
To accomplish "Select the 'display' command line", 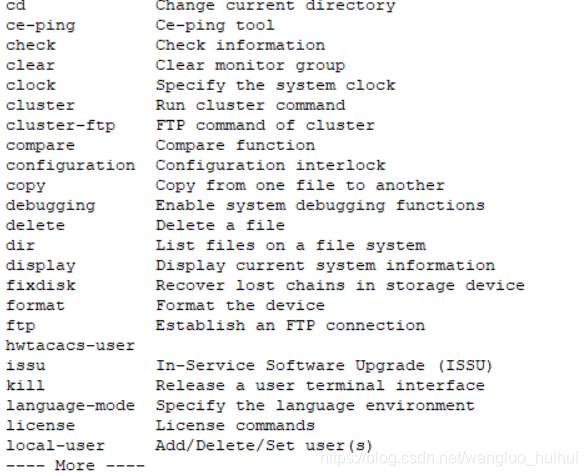I will click(x=40, y=266).
